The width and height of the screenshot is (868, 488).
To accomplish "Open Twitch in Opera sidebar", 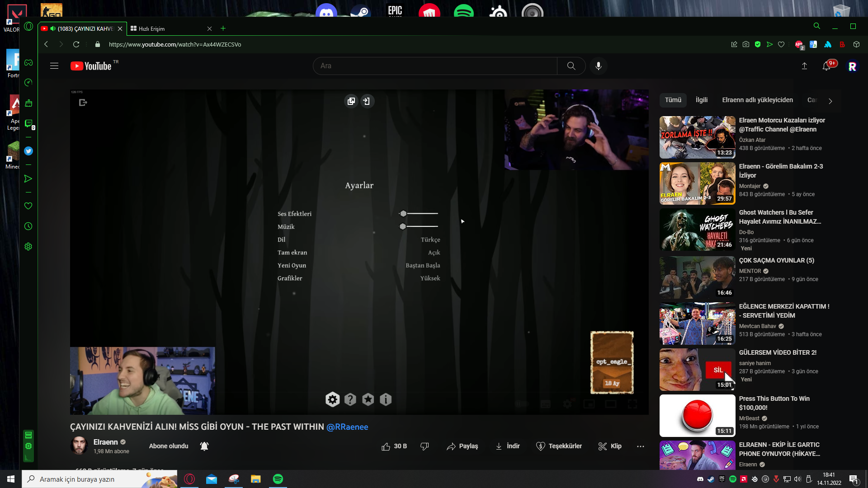I will (x=28, y=123).
